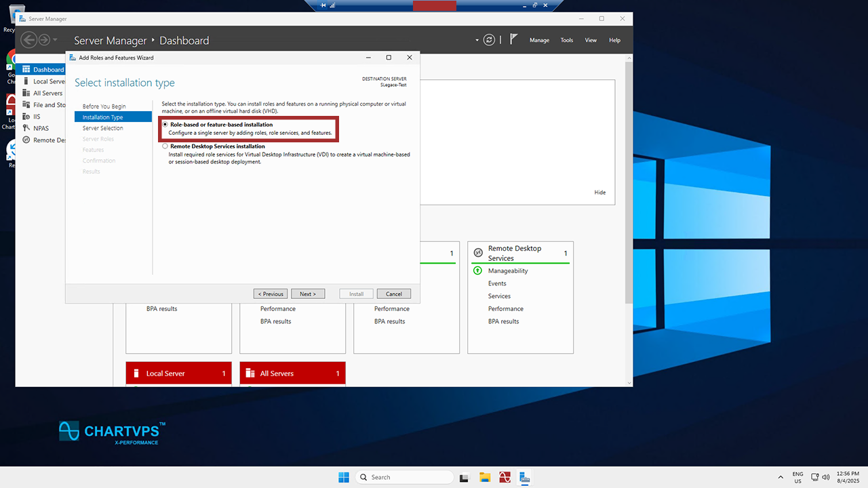Screen dimensions: 868x488
Task: Open the Manage menu
Action: [539, 41]
